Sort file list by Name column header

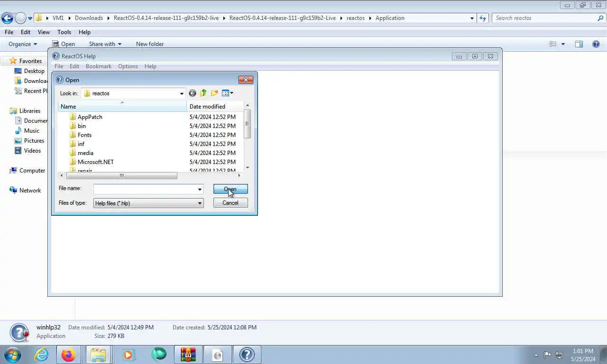122,106
